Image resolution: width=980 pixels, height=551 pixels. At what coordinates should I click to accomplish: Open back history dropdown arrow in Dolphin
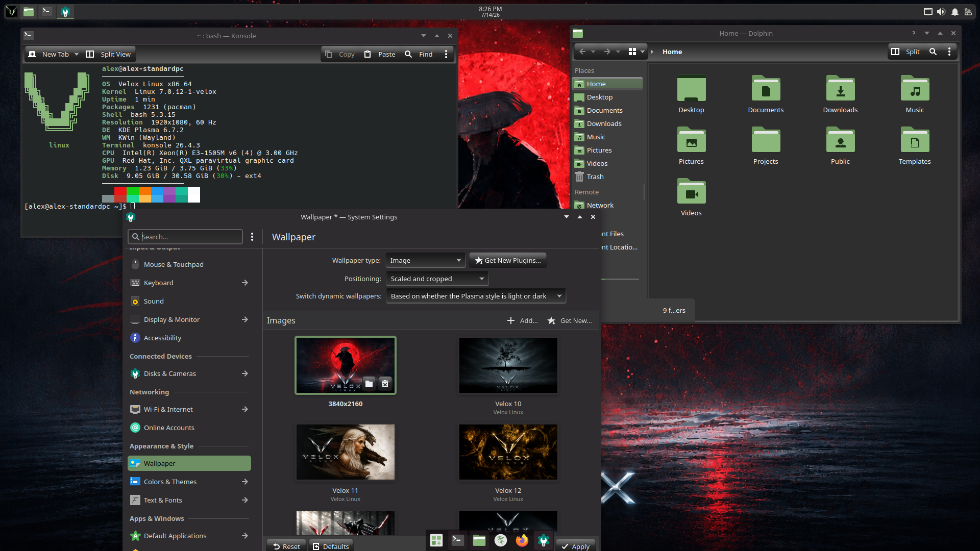(593, 52)
